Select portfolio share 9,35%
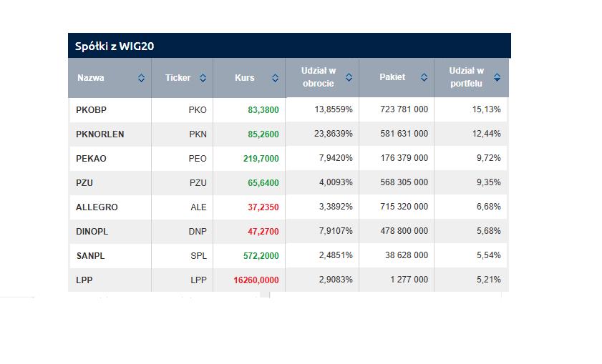 click(489, 182)
